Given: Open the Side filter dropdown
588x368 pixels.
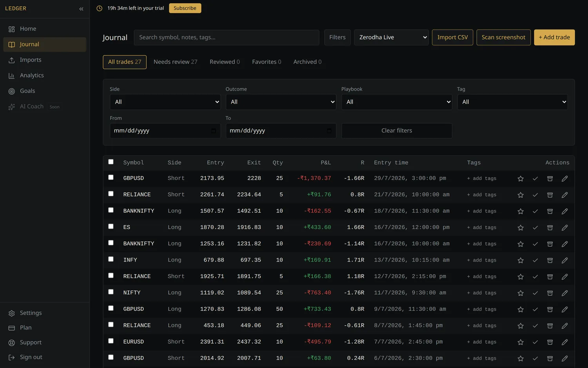Looking at the screenshot, I should pyautogui.click(x=165, y=102).
